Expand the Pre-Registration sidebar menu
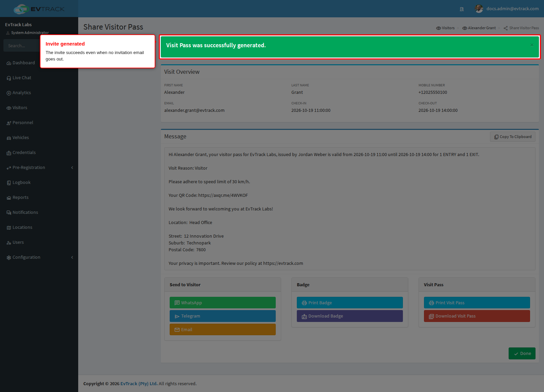The width and height of the screenshot is (544, 392). tap(39, 168)
